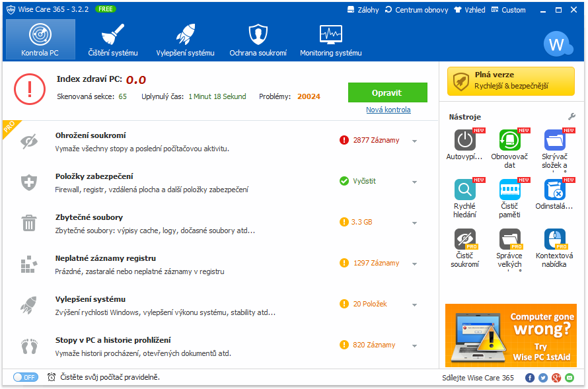Click the Neplatné záznamy registru blocks icon
Viewport: 588px width, 389px height.
[x=29, y=264]
